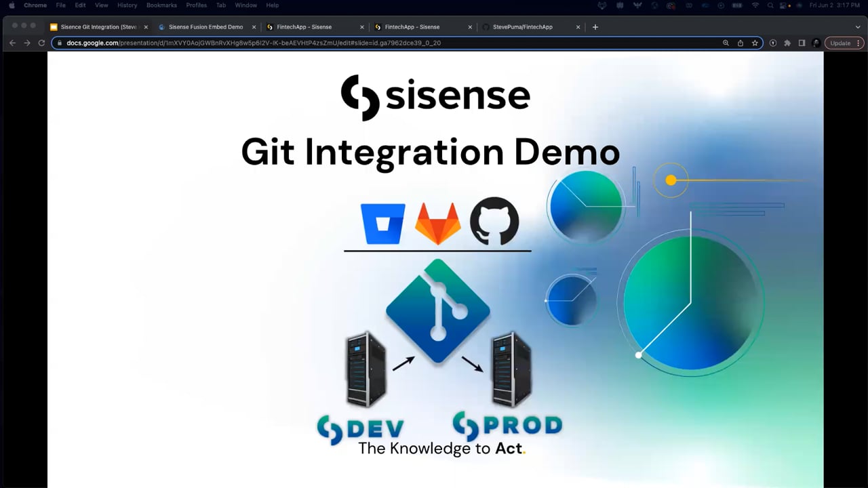The image size is (868, 488).
Task: Click the GitLab fox logo on the slide
Action: coord(437,223)
